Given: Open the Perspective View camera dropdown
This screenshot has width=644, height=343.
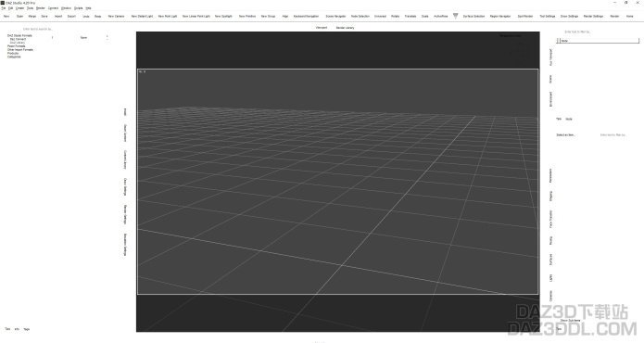Looking at the screenshot, I should tap(511, 36).
